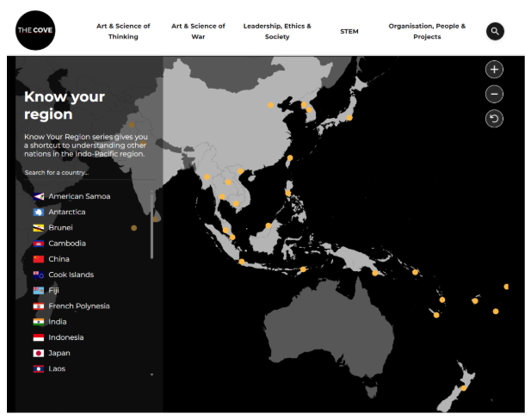Zoom in on the map
Image resolution: width=531 pixels, height=420 pixels.
pos(494,70)
